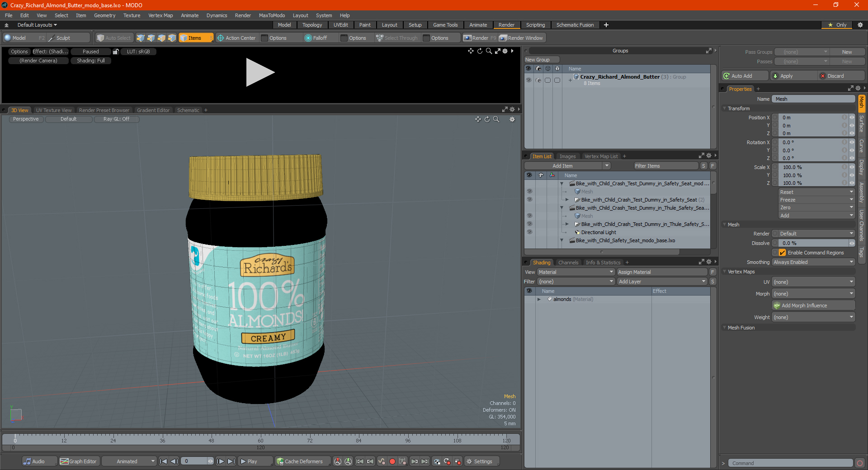Open the Geometry menu
868x470 pixels.
(x=104, y=15)
